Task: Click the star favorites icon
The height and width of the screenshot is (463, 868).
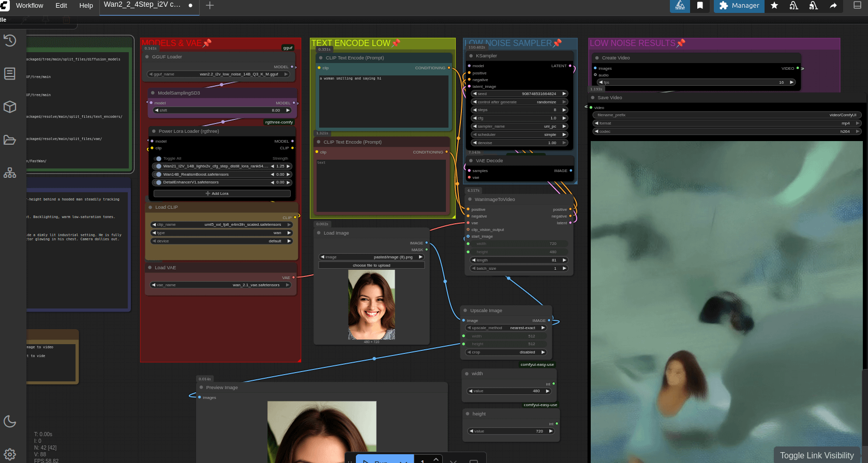Action: pyautogui.click(x=774, y=5)
